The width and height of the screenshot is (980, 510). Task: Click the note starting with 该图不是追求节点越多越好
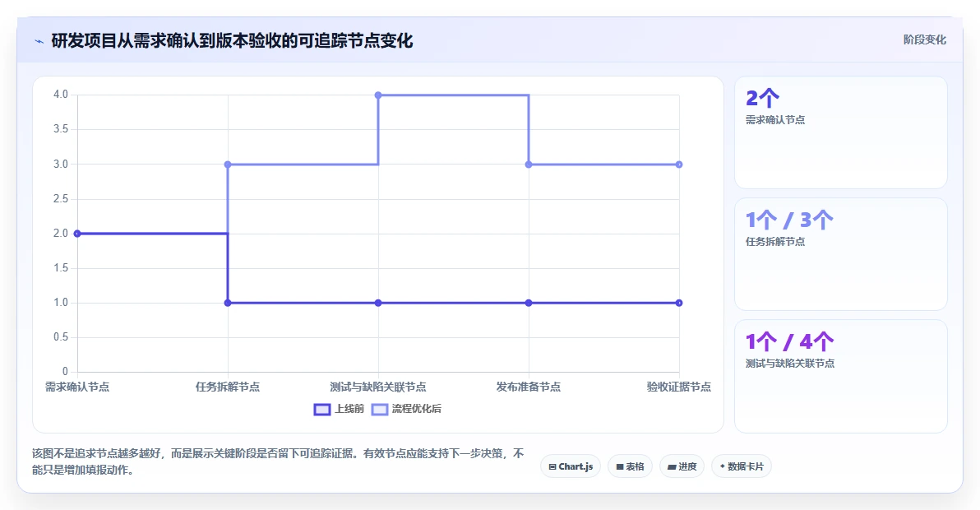pyautogui.click(x=278, y=461)
